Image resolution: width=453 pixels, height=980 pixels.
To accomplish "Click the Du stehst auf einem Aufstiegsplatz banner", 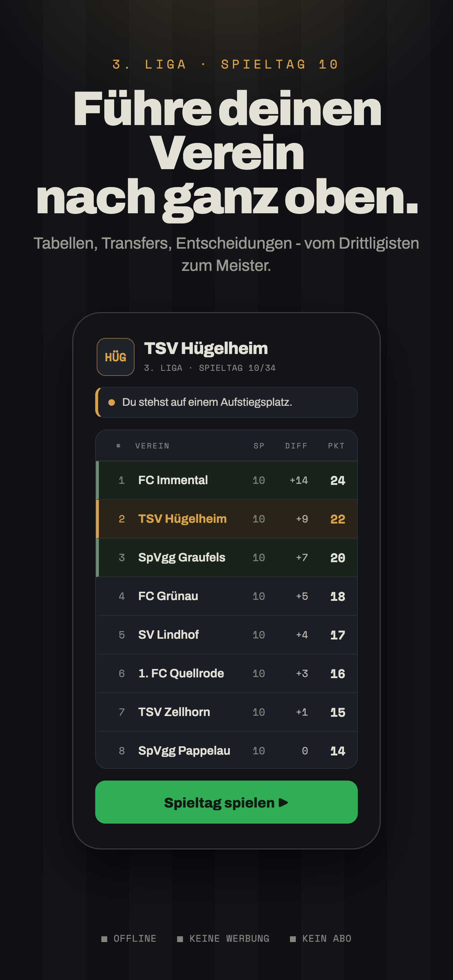I will (226, 402).
